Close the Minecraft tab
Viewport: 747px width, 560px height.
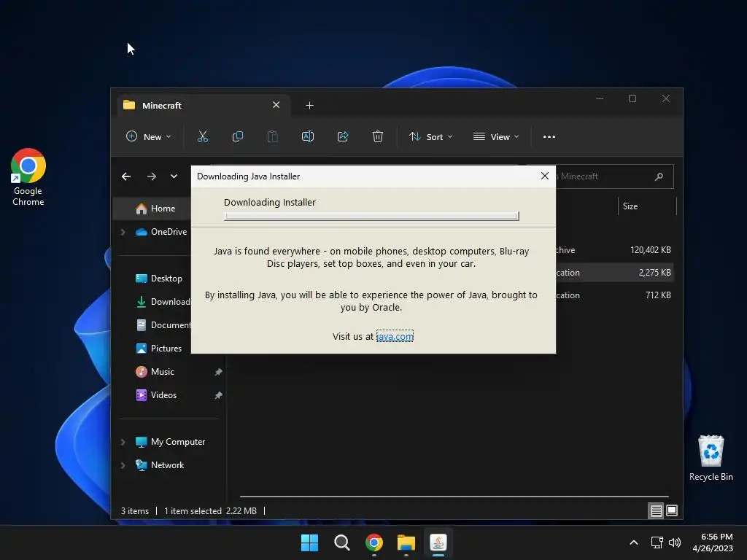[x=276, y=105]
